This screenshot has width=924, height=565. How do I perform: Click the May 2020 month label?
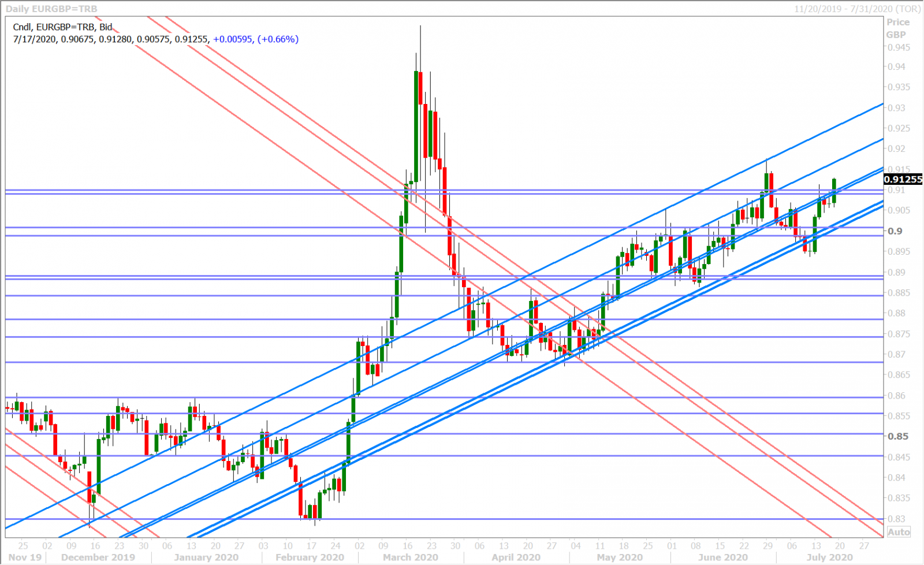point(620,557)
